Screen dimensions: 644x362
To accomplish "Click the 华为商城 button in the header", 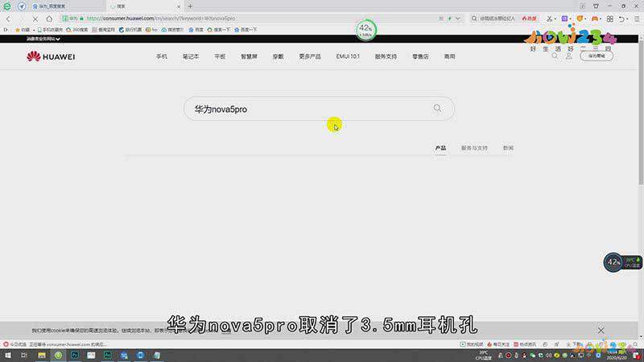I will [597, 56].
